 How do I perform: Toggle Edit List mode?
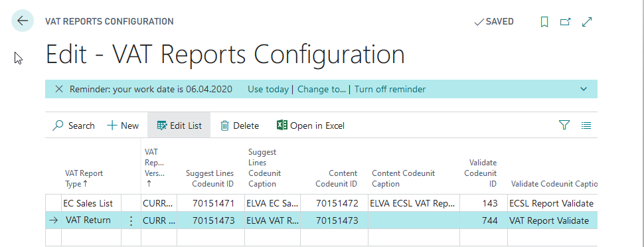[x=179, y=125]
